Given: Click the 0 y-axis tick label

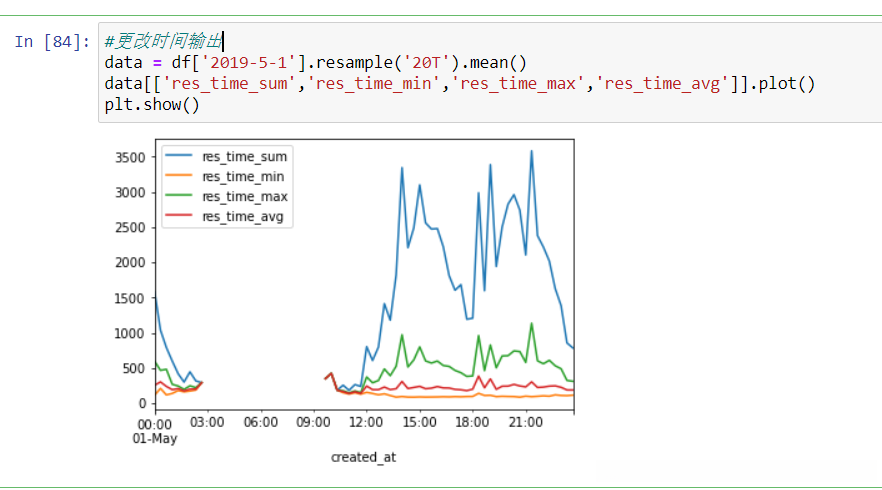Looking at the screenshot, I should coord(142,403).
